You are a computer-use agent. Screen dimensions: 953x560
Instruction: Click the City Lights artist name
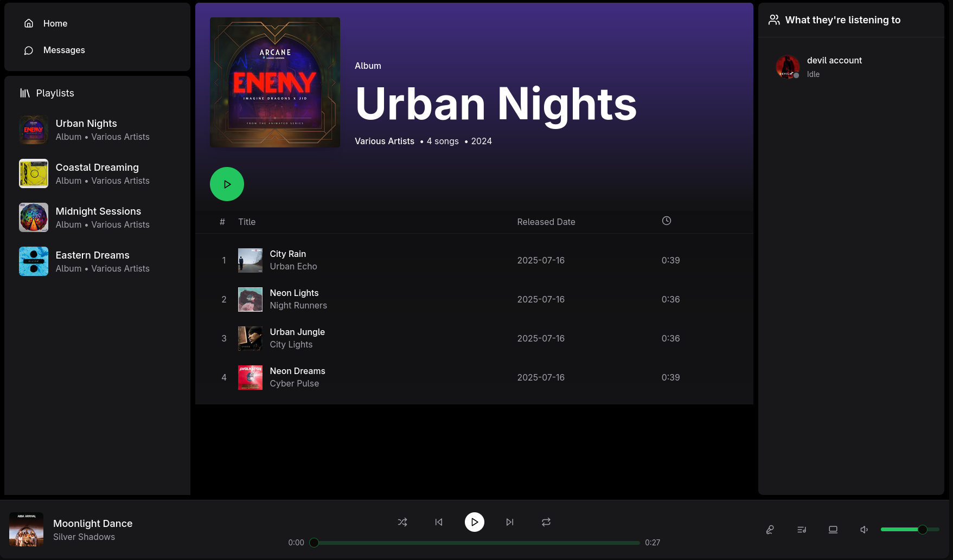click(x=291, y=345)
